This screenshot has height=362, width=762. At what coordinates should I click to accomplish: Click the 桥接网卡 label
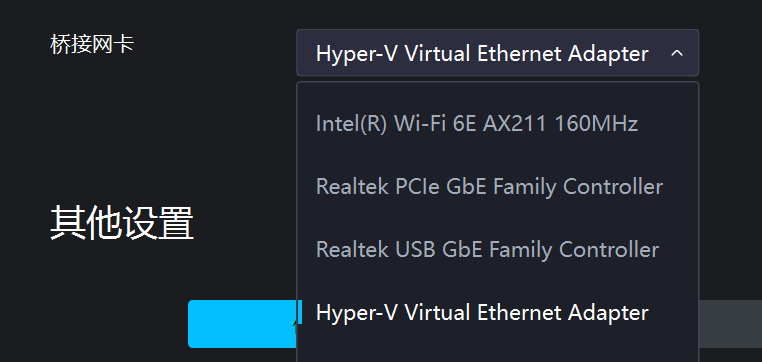click(x=92, y=45)
